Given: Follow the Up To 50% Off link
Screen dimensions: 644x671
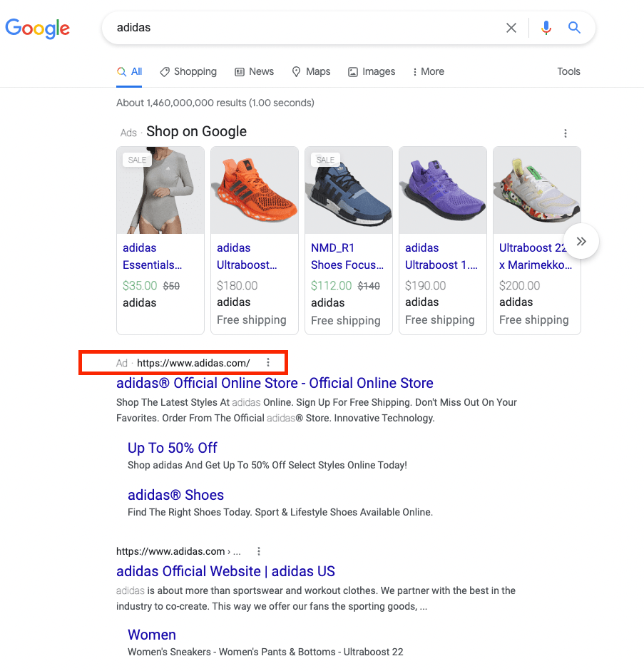Looking at the screenshot, I should (x=172, y=448).
